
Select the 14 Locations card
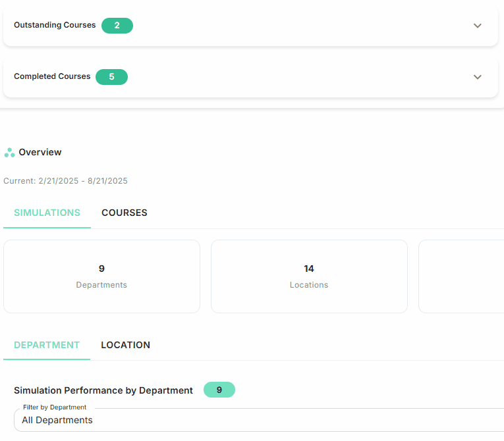[x=309, y=276]
